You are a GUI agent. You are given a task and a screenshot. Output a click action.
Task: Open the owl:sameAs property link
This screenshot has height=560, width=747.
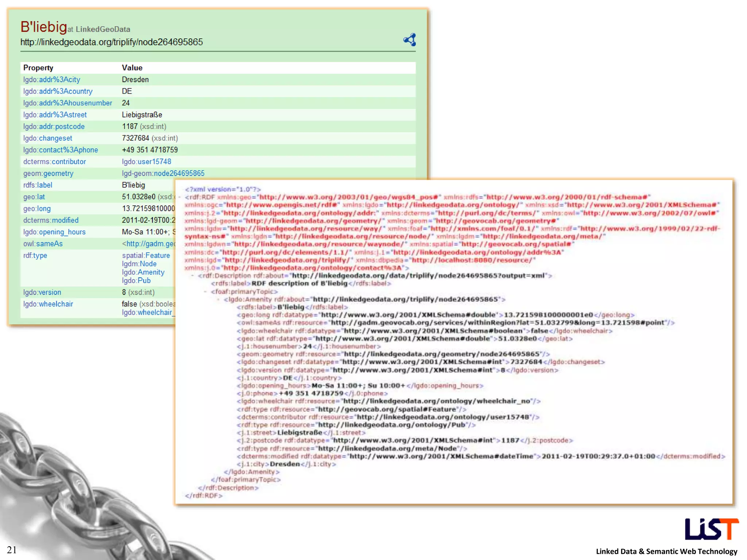coord(43,244)
